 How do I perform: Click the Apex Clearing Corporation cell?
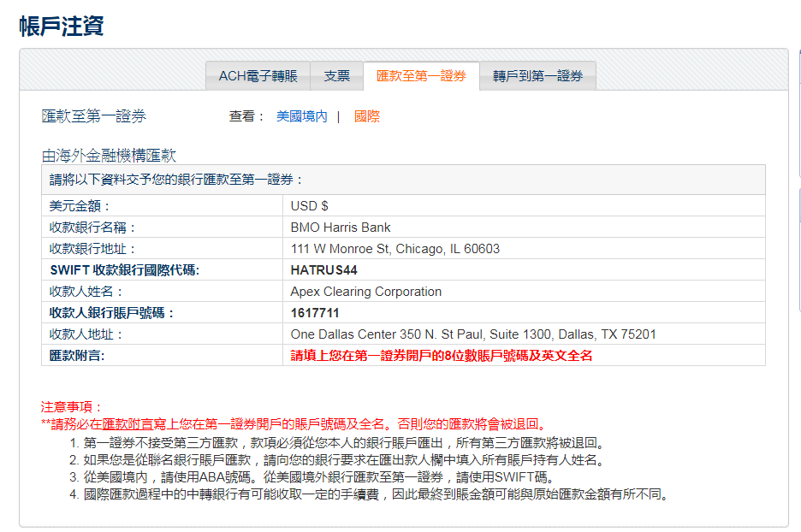coord(524,292)
